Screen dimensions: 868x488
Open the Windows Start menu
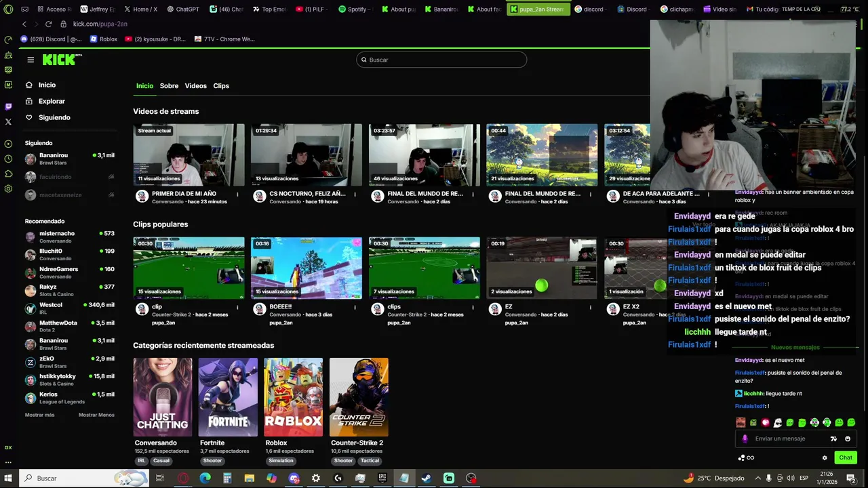[9, 478]
